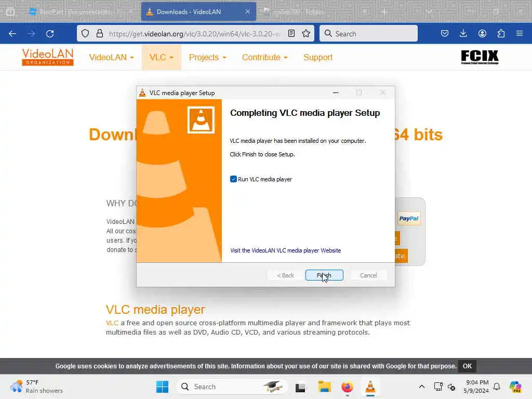Click the FCIX sponsor logo
Screen dimensions: 532x399
480,57
